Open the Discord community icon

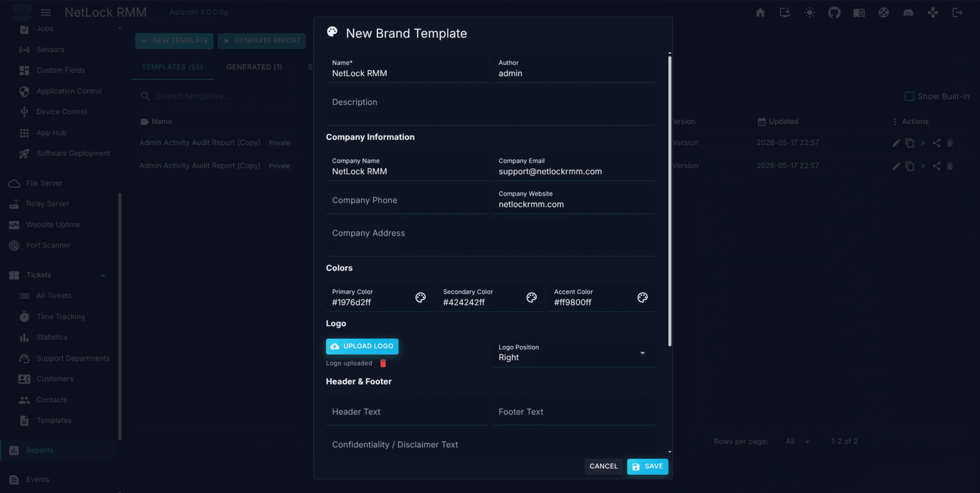[x=908, y=13]
